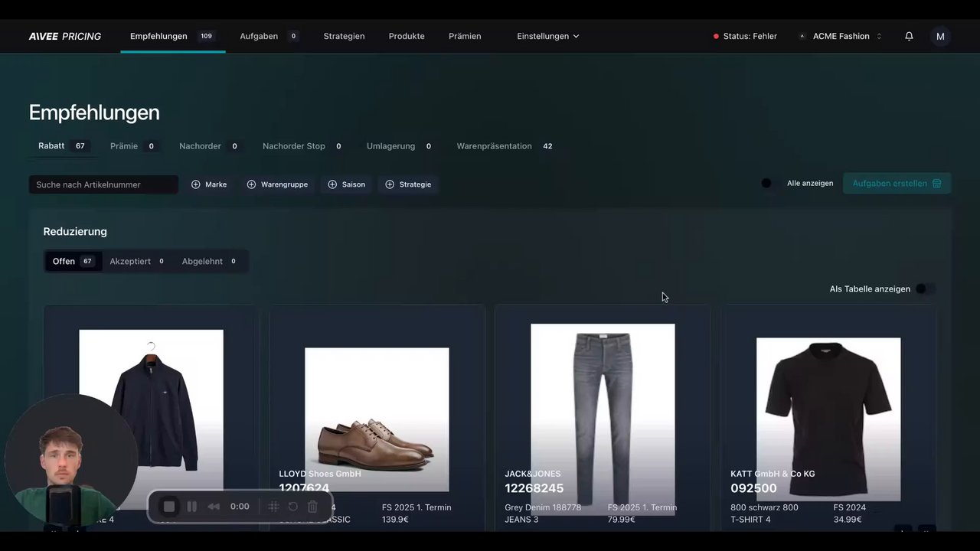Click the presenter webcam bubble
Image resolution: width=980 pixels, height=551 pixels.
coord(71,461)
